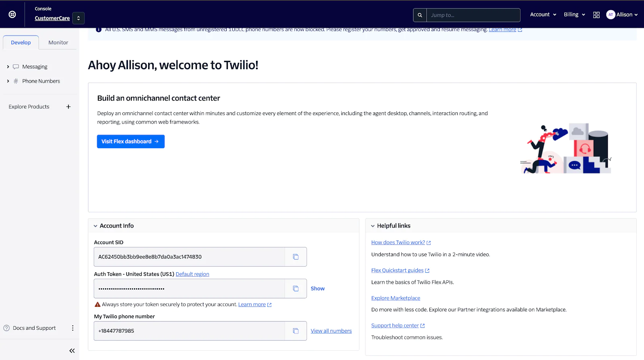
Task: Open Messaging in the sidebar
Action: click(35, 67)
